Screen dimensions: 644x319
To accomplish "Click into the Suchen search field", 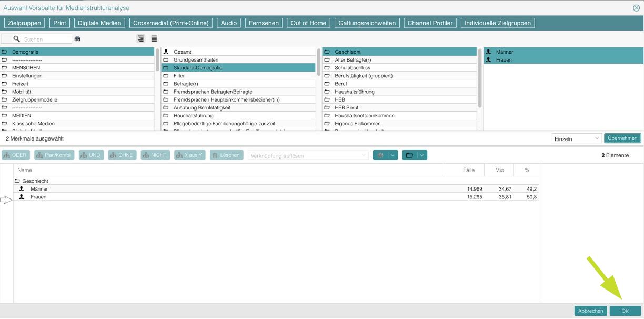I will coord(46,39).
